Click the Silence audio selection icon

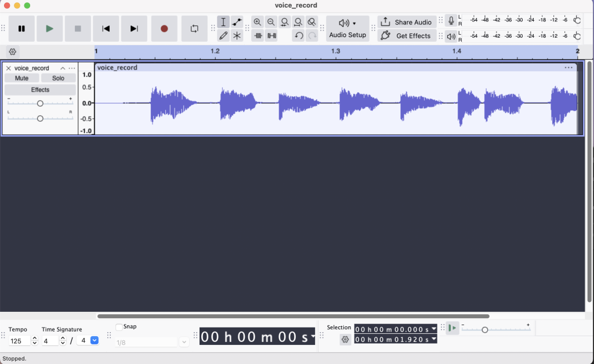point(271,35)
